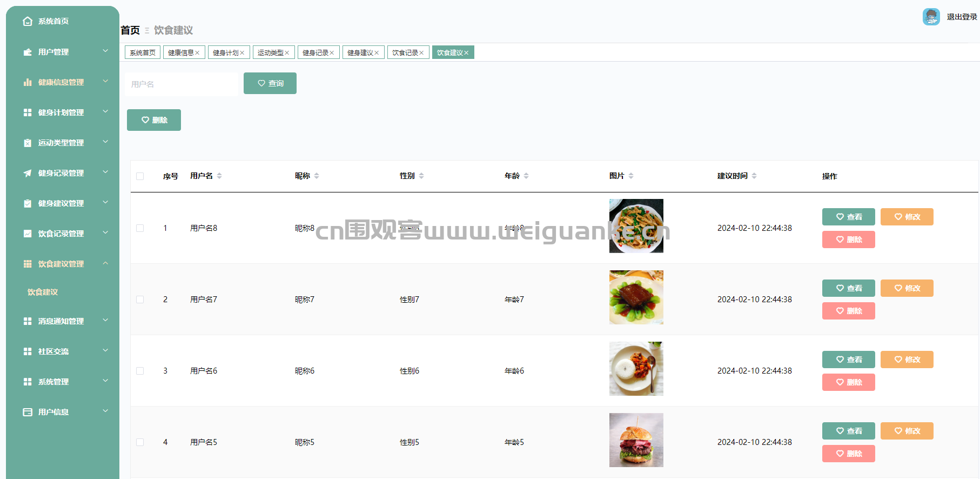Expand the 用户管理 sidebar menu chevron

(105, 51)
